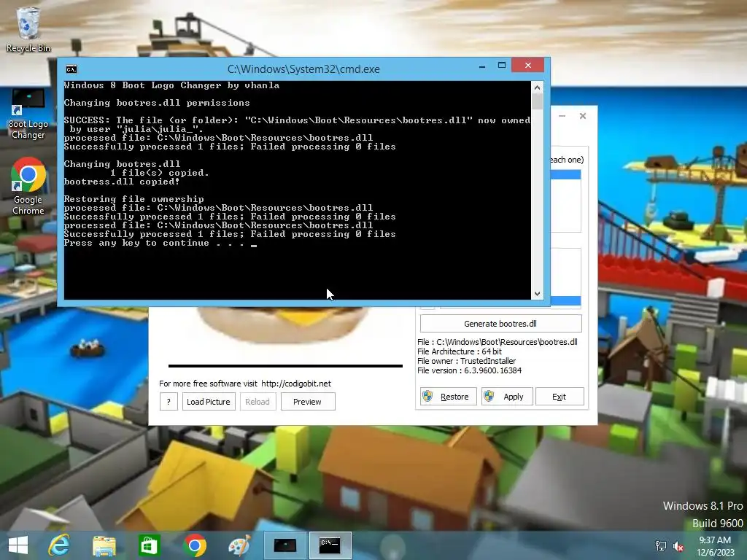Click the cmd window scrollbar up arrow
This screenshot has width=747, height=560.
(x=538, y=87)
